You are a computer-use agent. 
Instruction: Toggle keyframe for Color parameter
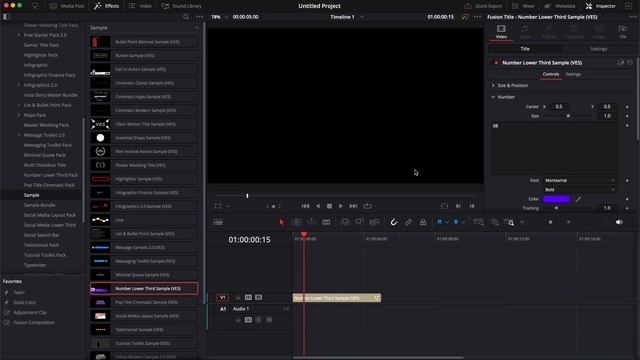click(627, 199)
